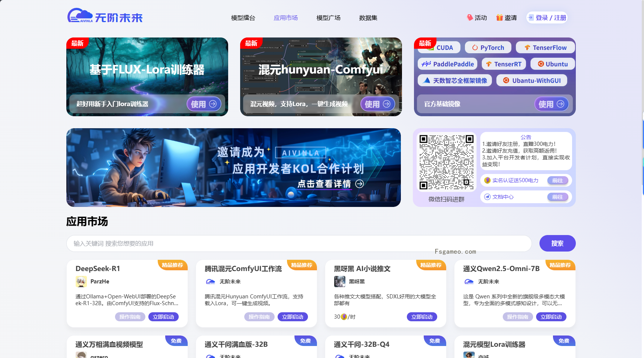Open the 数据集 navigation item
This screenshot has width=644, height=358.
pyautogui.click(x=368, y=18)
